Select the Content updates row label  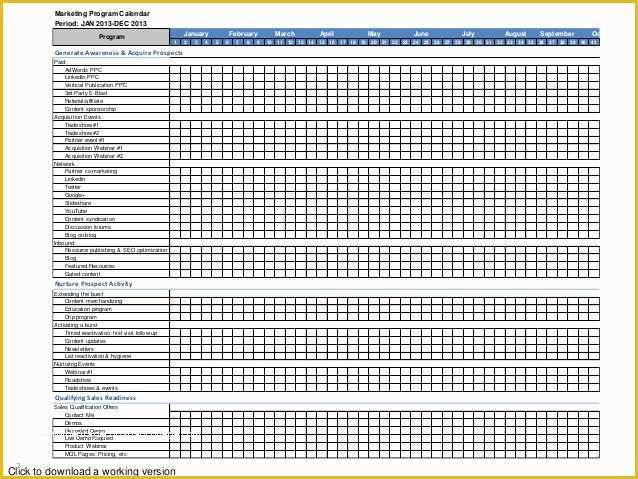point(85,341)
